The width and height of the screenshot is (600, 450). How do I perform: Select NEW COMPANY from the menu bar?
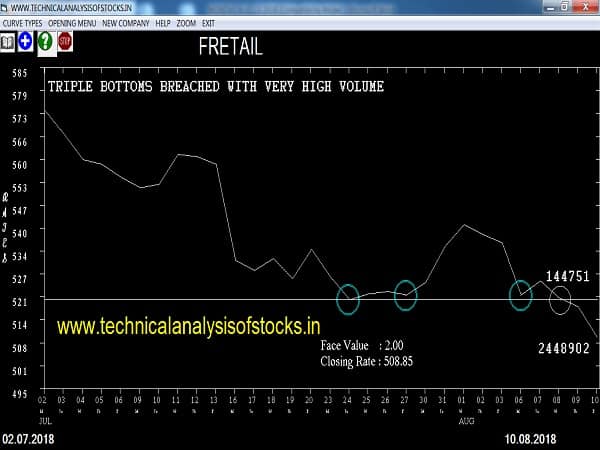point(128,21)
